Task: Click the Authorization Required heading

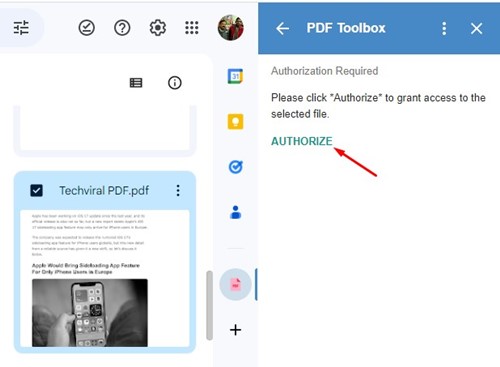Action: coord(324,71)
